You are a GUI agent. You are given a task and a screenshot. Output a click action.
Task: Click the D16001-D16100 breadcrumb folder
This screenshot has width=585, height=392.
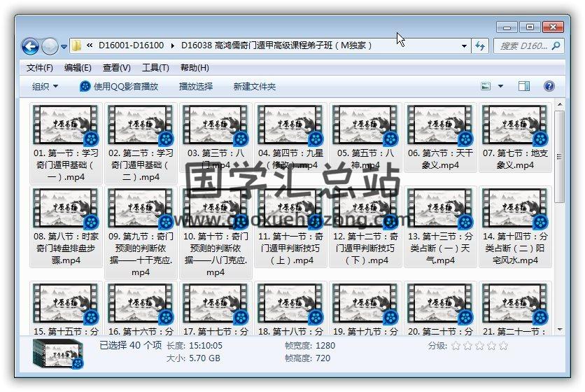131,45
